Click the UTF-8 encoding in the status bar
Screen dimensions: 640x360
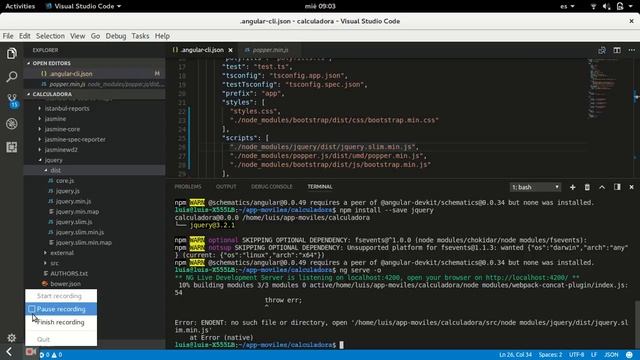(x=576, y=355)
